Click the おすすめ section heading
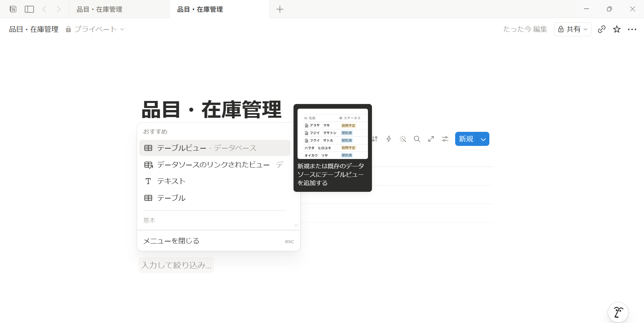644x323 pixels. (155, 131)
